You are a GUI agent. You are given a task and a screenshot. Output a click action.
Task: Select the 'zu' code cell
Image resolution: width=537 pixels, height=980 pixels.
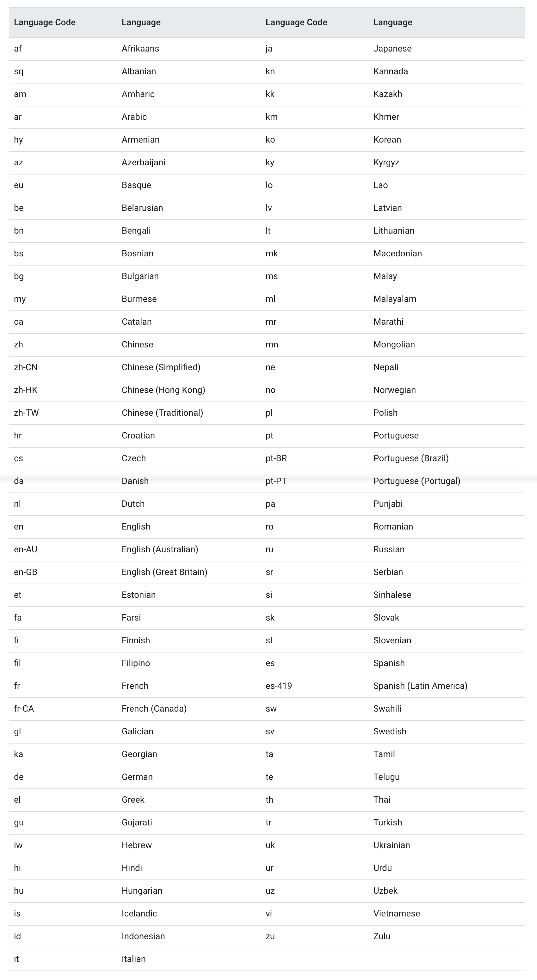pos(270,936)
